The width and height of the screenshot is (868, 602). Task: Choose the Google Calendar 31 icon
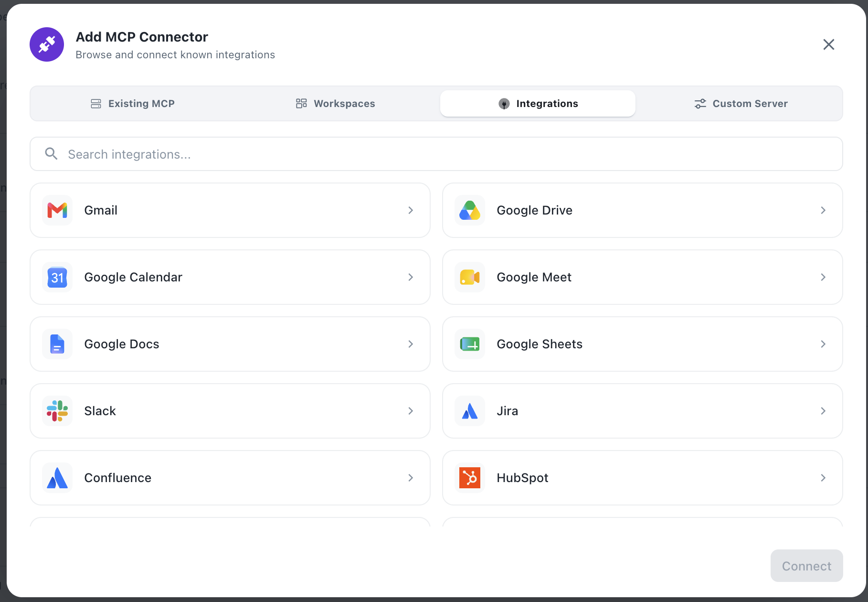pos(57,277)
